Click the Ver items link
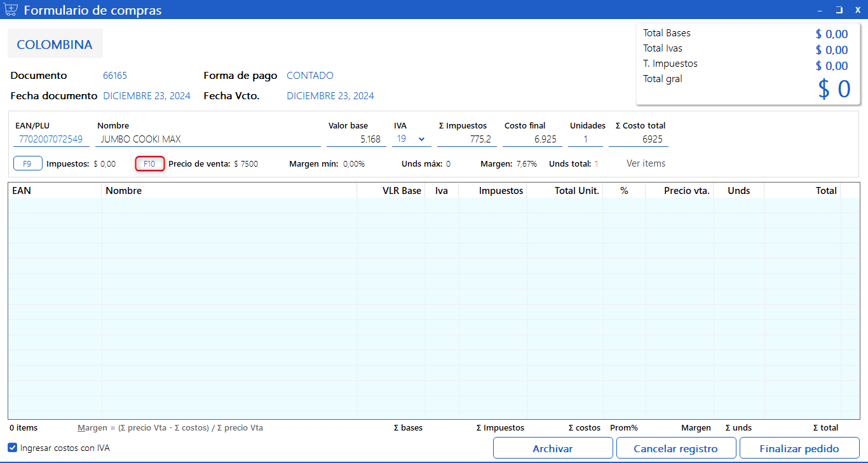 pos(646,163)
